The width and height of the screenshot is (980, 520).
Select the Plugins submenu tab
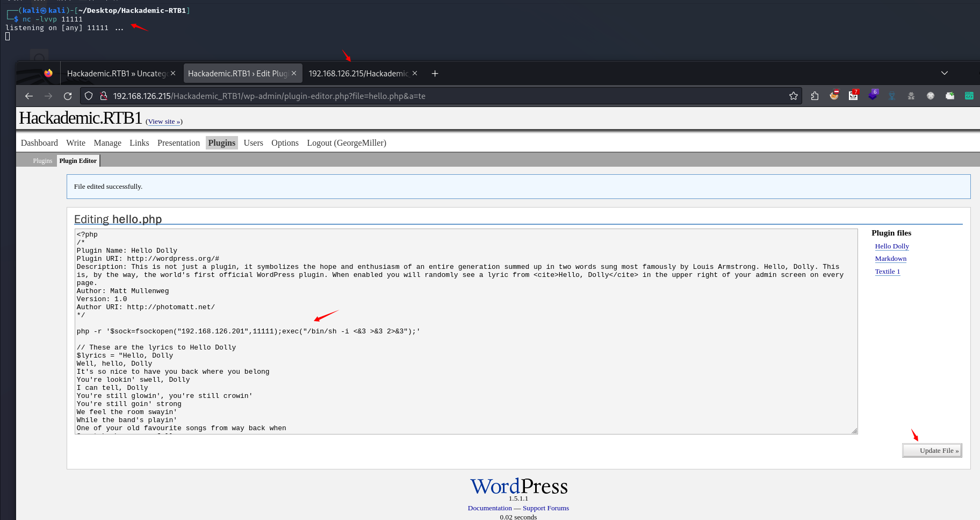(42, 161)
